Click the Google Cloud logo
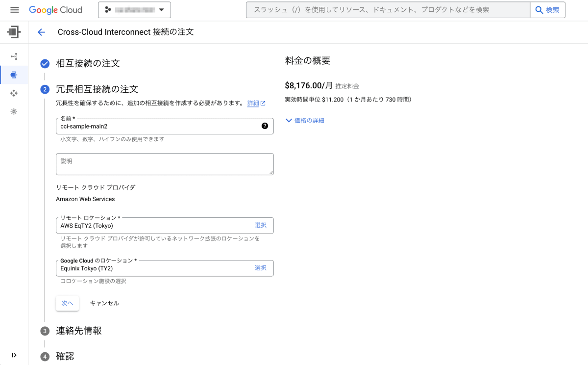Image resolution: width=588 pixels, height=365 pixels. tap(55, 10)
